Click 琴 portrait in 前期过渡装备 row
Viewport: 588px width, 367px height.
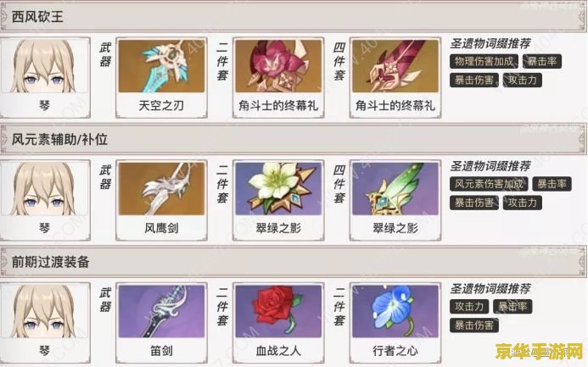(x=45, y=323)
